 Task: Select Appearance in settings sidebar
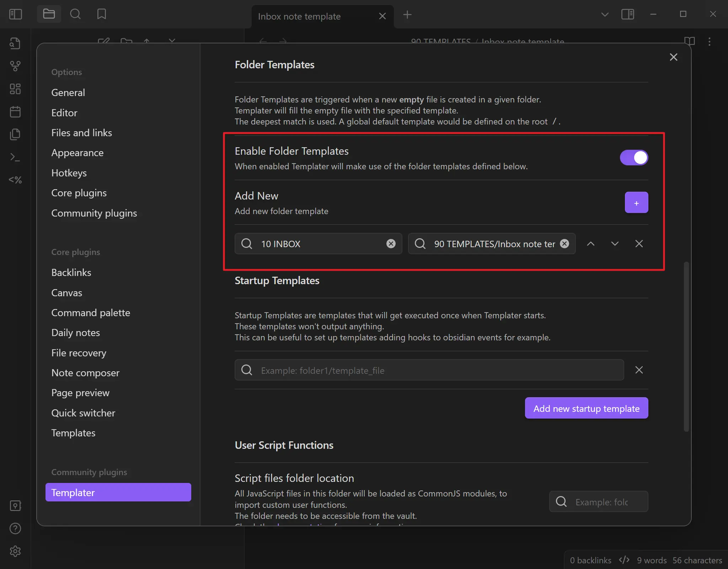pyautogui.click(x=77, y=153)
